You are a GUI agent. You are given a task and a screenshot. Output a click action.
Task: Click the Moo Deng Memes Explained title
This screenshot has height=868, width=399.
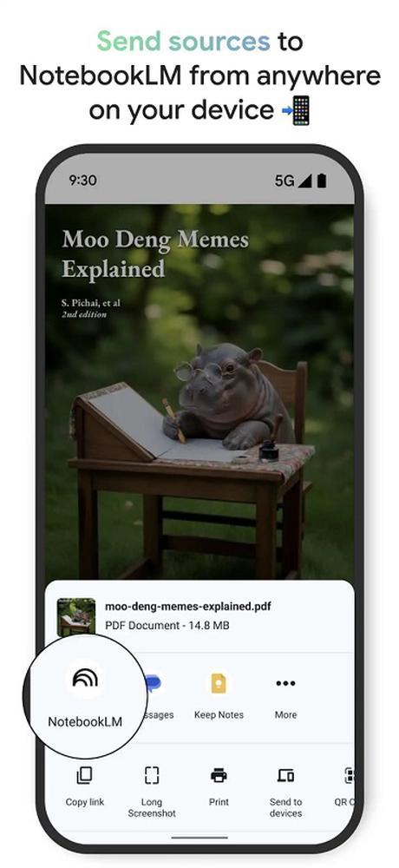[x=155, y=254]
